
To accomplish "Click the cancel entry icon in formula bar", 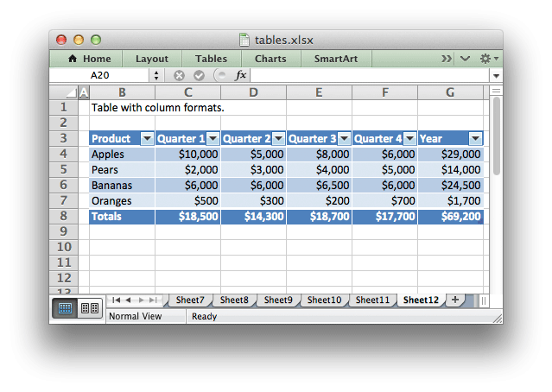I will point(180,76).
